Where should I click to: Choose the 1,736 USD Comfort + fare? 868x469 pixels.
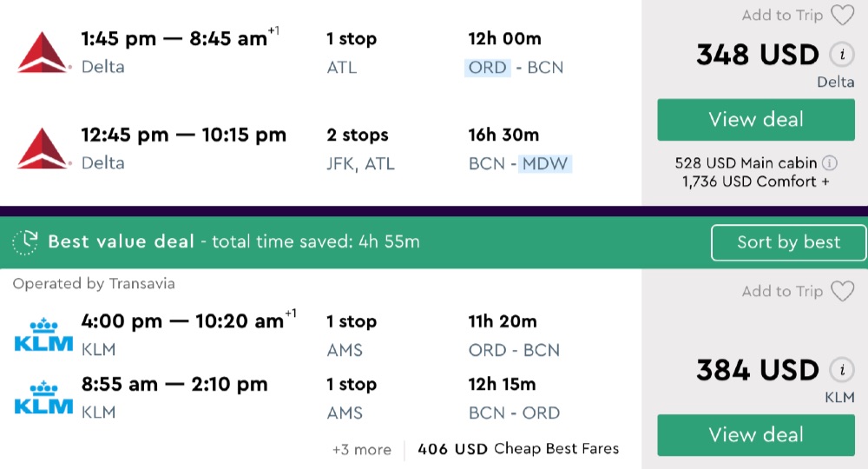(755, 182)
